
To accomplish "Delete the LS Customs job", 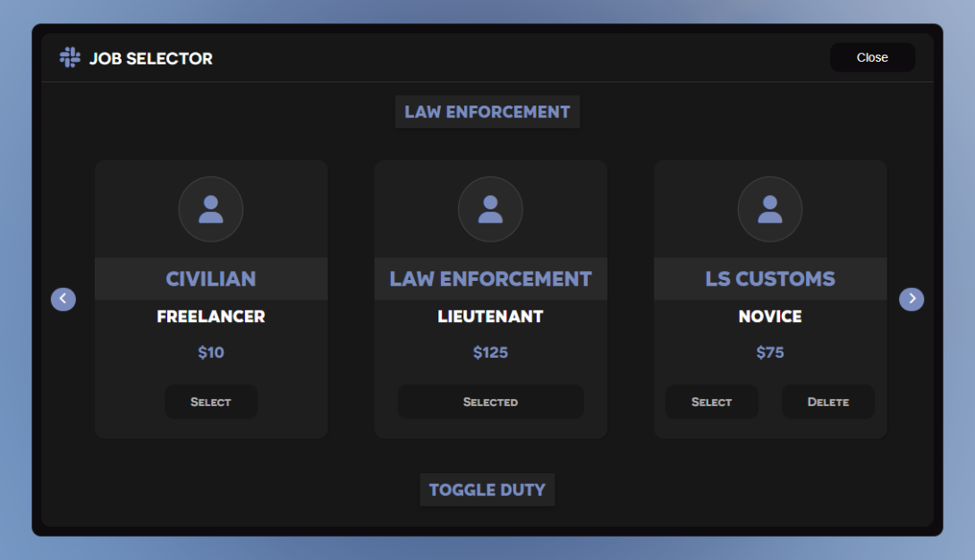I will pos(827,402).
